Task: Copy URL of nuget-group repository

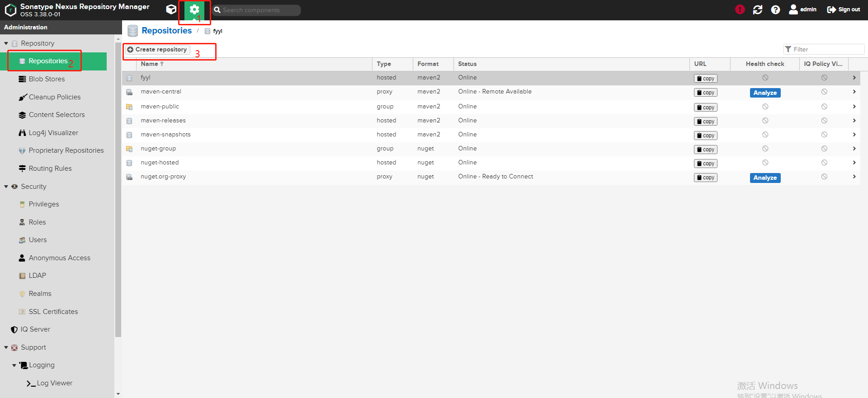Action: pyautogui.click(x=706, y=150)
